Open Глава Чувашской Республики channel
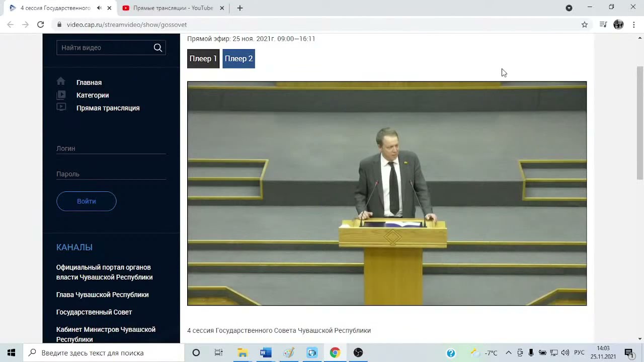The image size is (644, 362). [103, 295]
